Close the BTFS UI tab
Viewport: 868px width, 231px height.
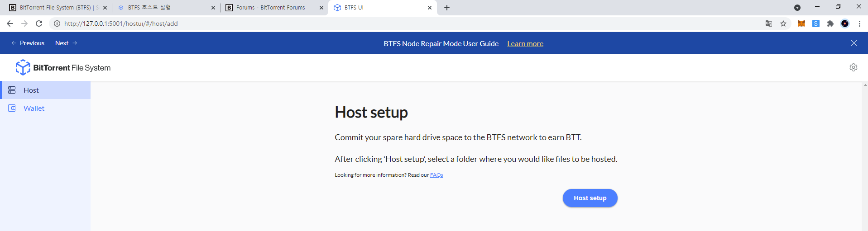[x=430, y=8]
